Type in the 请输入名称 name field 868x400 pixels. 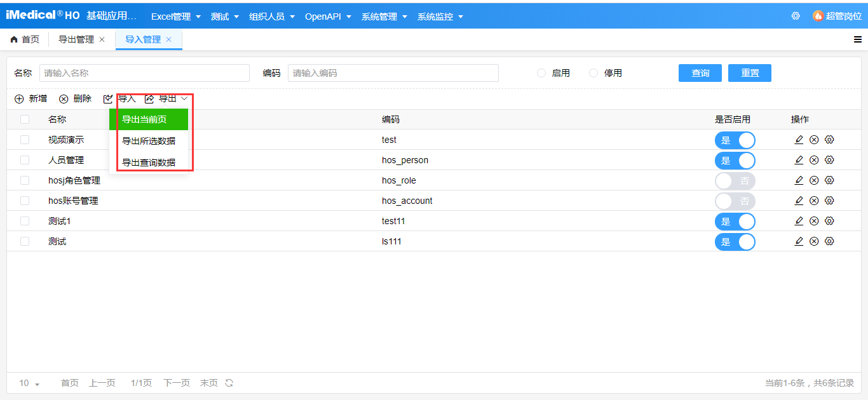point(144,73)
